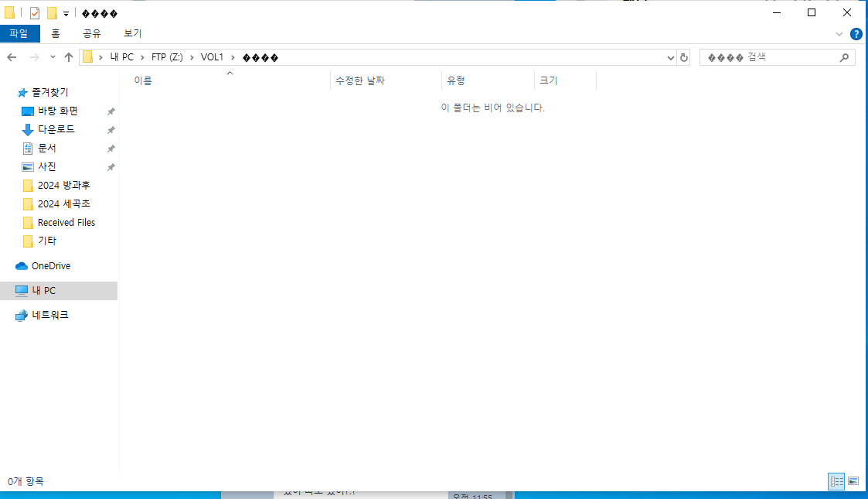This screenshot has height=499, width=868.
Task: Click New folder icon in quick access toolbar
Action: coord(52,12)
